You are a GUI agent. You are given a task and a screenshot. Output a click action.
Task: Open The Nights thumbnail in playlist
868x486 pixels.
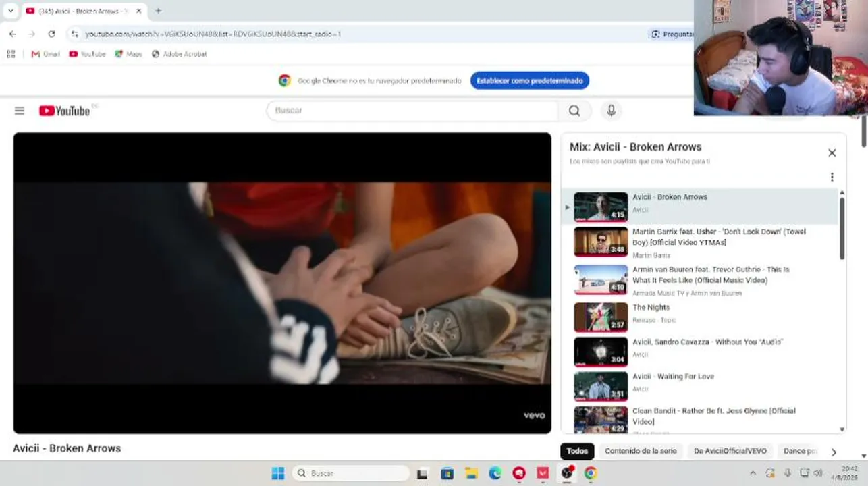(x=601, y=317)
